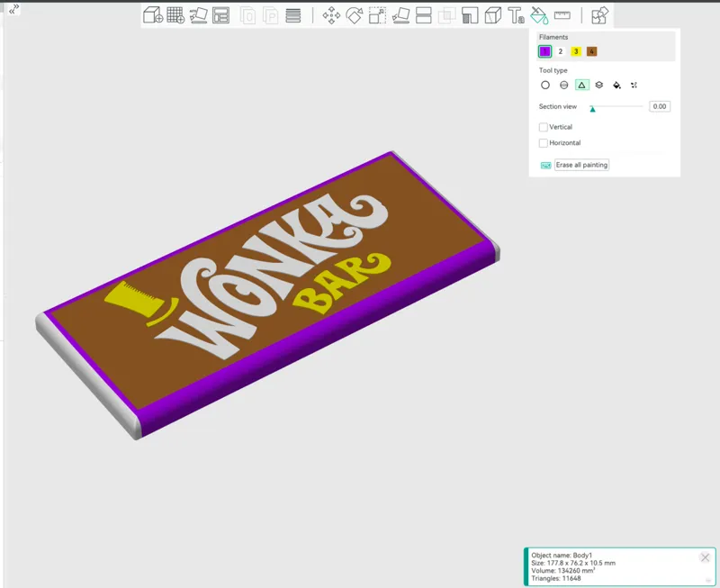This screenshot has width=720, height=588.
Task: Select white filament 2 swatch
Action: tap(560, 51)
